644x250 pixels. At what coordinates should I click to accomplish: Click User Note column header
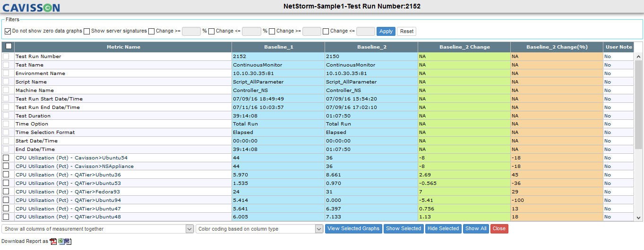(x=618, y=47)
